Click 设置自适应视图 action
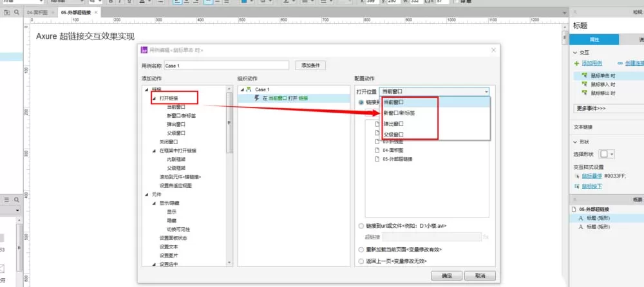 [x=175, y=185]
